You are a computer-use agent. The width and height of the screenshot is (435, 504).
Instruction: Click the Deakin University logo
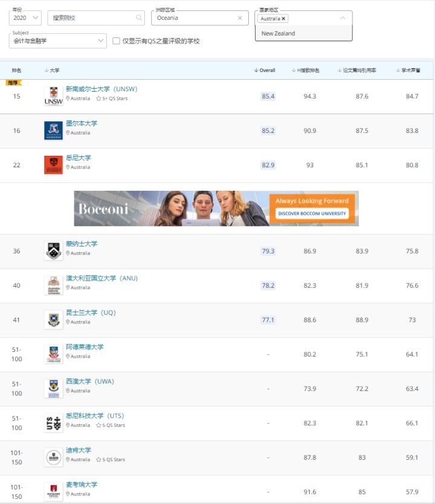[x=53, y=457]
